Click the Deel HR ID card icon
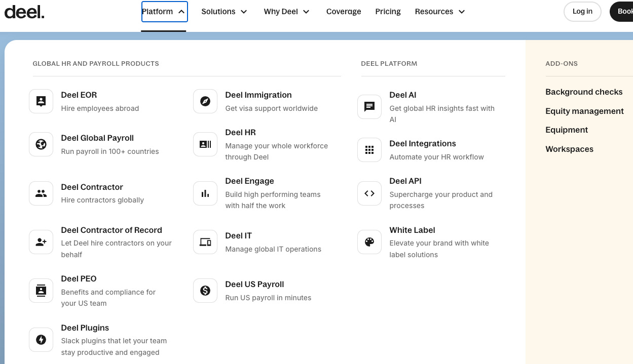The image size is (633, 364). pyautogui.click(x=205, y=144)
